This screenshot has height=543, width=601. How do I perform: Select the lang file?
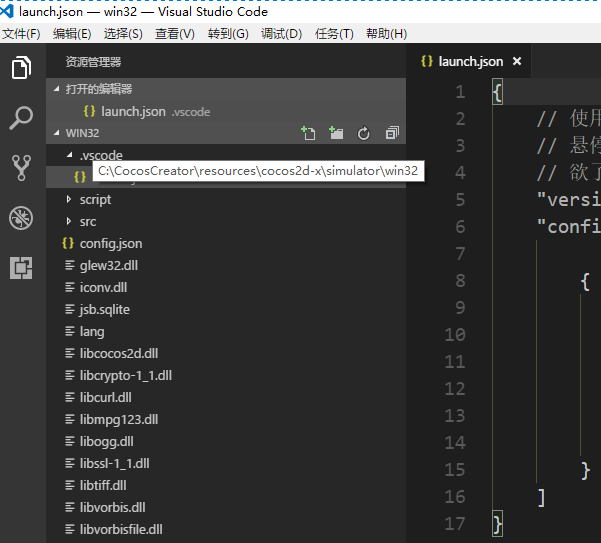tap(226, 331)
